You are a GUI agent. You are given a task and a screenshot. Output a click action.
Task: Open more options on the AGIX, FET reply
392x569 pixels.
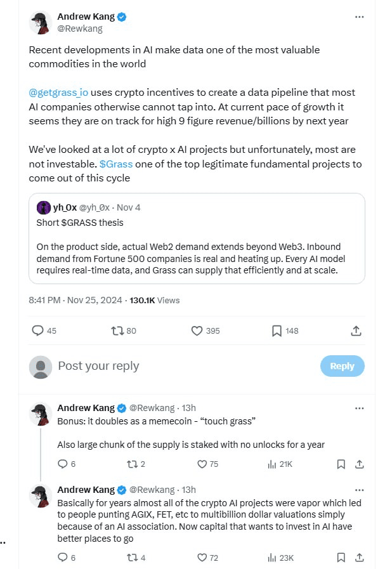[x=359, y=490]
